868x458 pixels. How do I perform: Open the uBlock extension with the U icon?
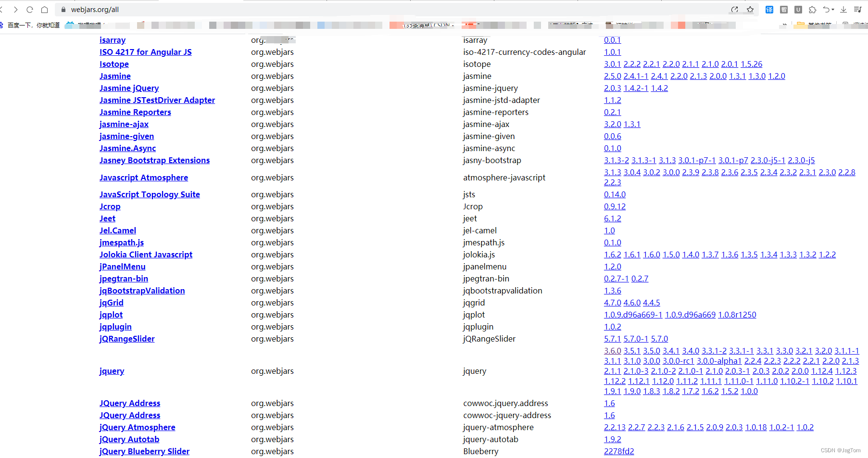coord(798,10)
